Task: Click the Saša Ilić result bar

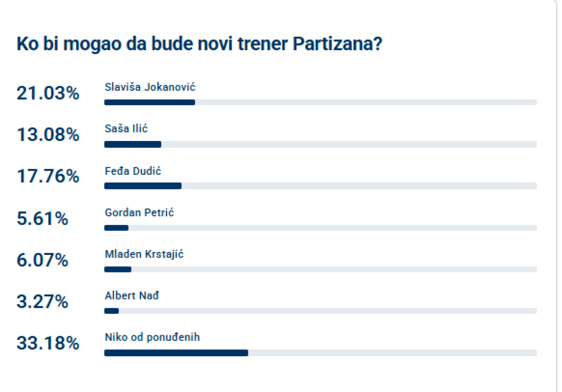Action: pyautogui.click(x=320, y=144)
